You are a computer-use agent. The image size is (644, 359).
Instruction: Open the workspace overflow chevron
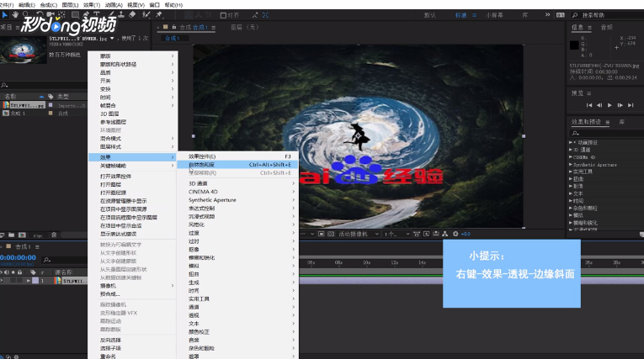tap(547, 15)
